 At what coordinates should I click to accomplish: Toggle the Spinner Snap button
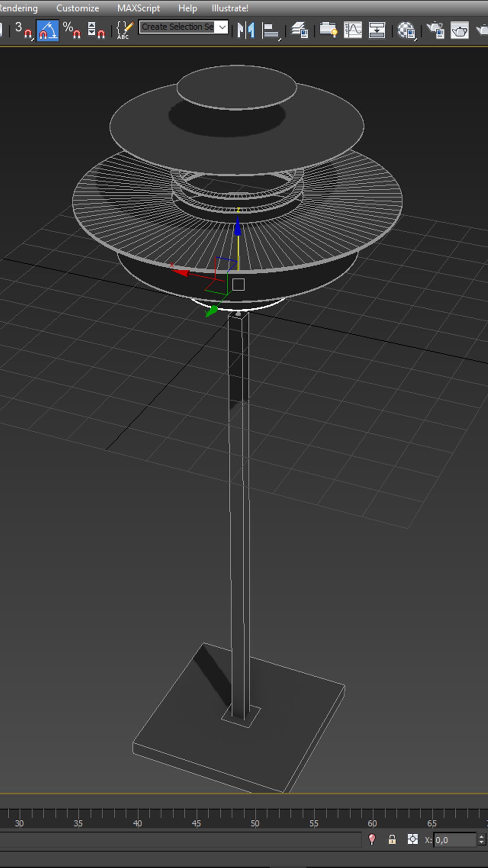(x=96, y=30)
